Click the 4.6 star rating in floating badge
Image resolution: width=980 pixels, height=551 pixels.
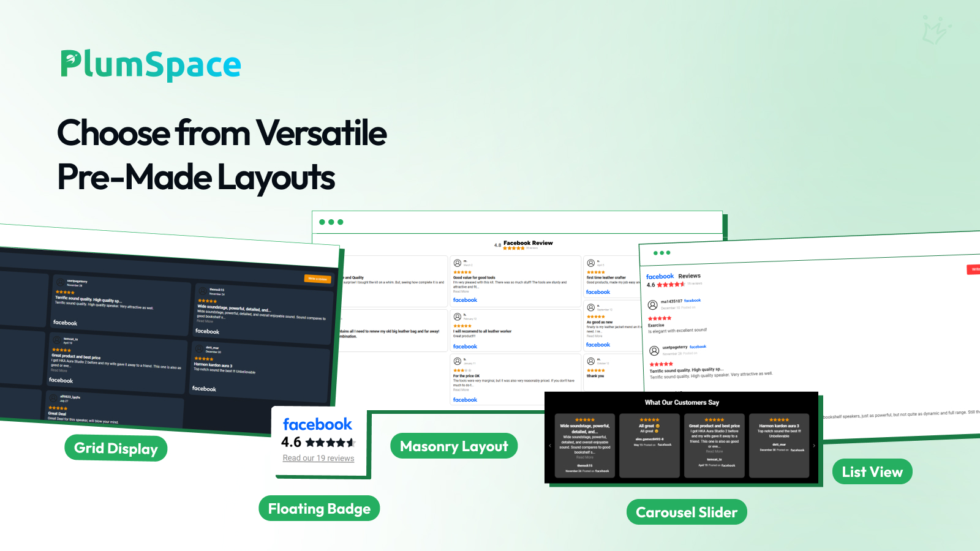point(318,442)
